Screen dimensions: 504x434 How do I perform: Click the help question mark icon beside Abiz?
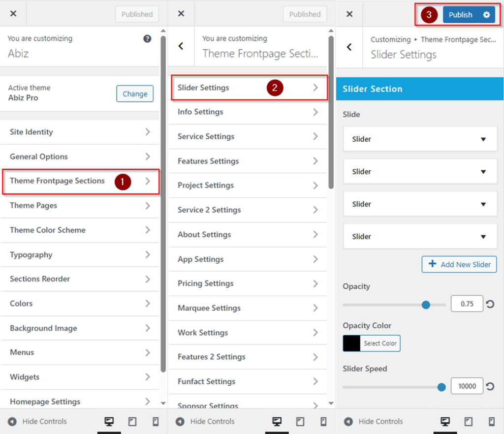tap(147, 39)
